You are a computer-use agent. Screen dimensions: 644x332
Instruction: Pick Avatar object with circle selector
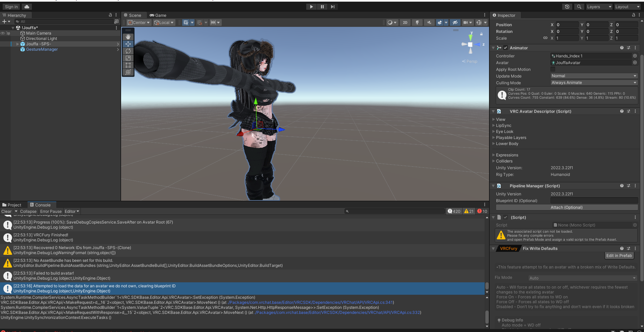(635, 62)
